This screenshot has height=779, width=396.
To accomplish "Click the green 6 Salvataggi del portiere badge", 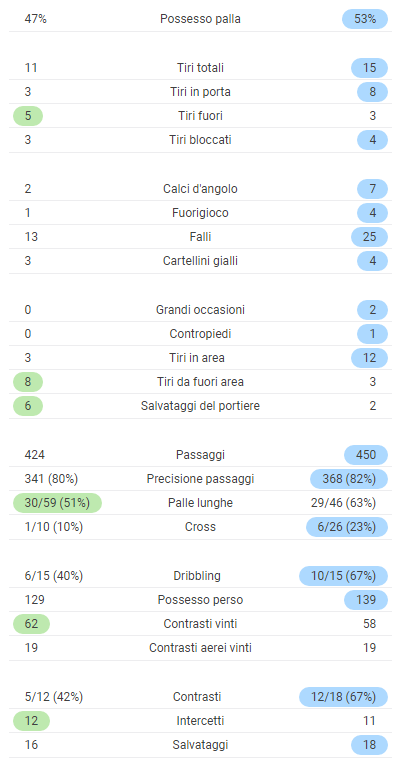I will (28, 406).
